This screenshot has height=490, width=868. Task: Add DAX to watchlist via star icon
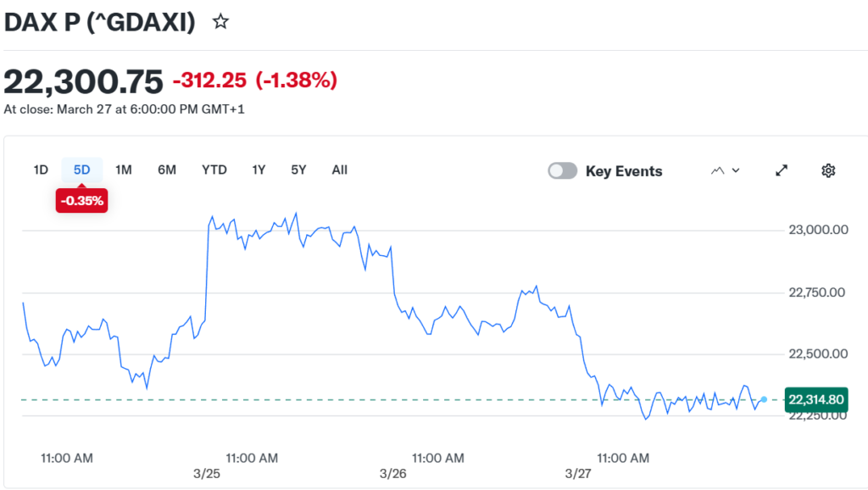click(220, 23)
